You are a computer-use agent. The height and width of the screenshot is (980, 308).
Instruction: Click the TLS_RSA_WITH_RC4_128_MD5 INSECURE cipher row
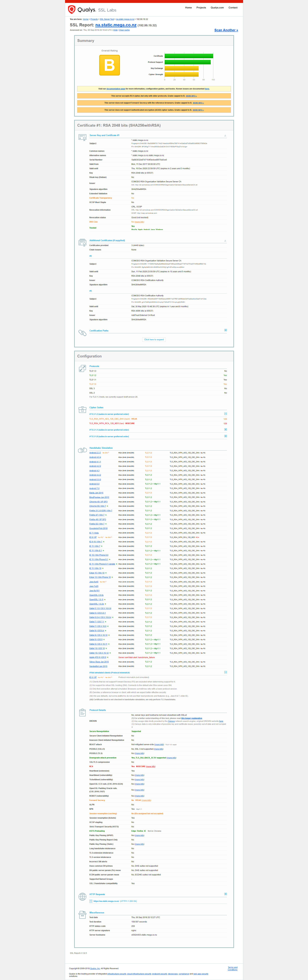158,423
